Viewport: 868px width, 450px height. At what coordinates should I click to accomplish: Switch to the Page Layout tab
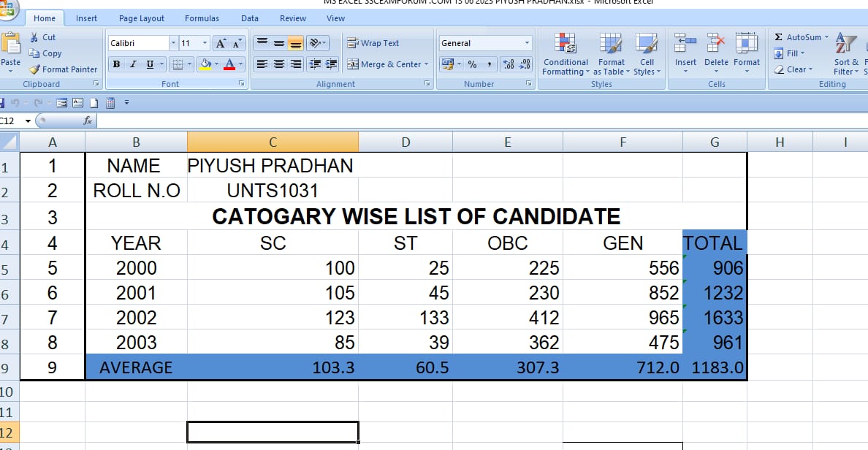click(142, 18)
